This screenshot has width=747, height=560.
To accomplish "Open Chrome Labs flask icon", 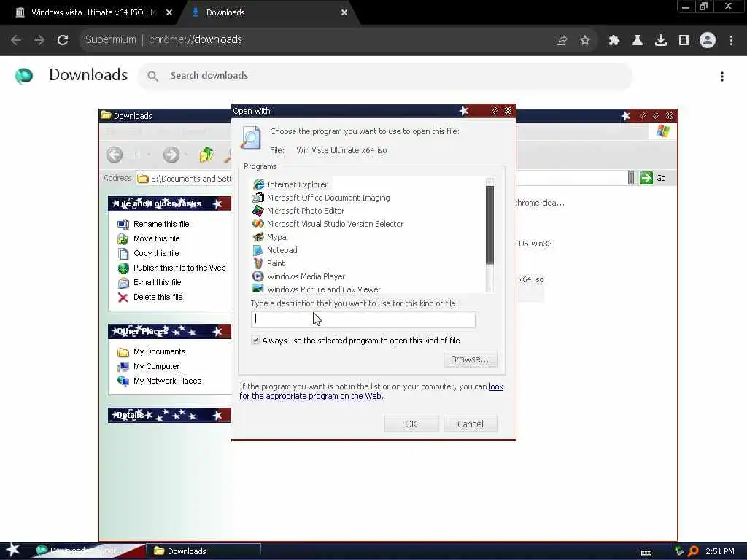I will 638,41.
